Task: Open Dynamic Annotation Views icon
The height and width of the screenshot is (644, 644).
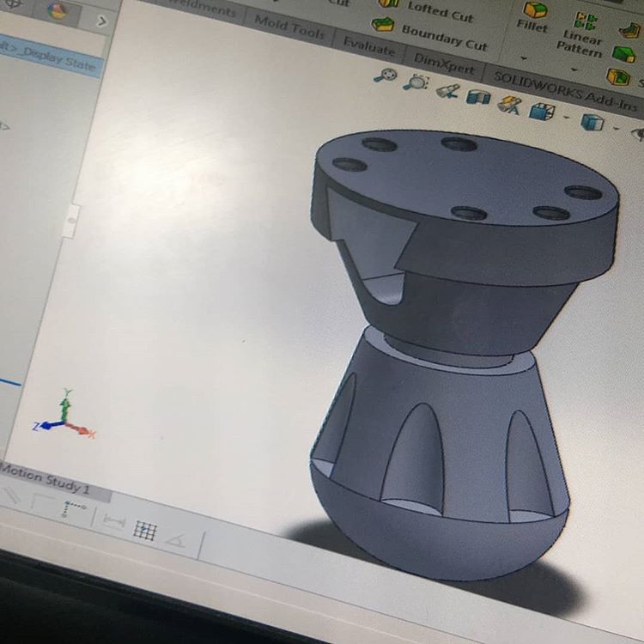Action: pyautogui.click(x=508, y=105)
